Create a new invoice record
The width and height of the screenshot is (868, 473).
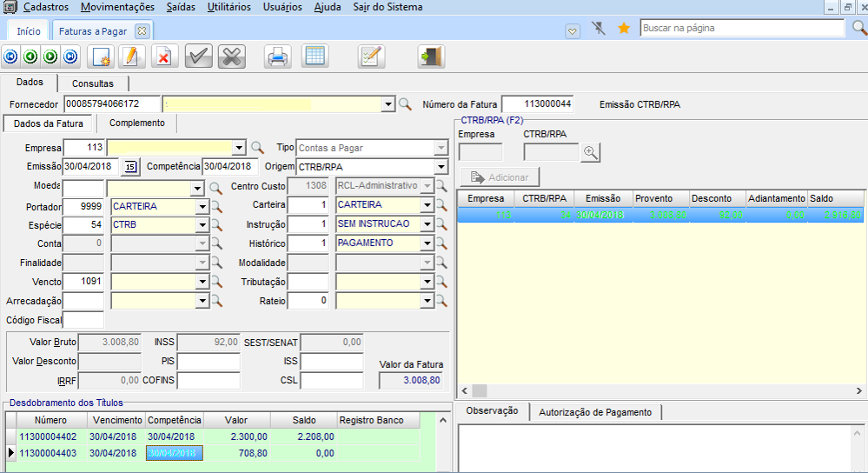point(102,57)
